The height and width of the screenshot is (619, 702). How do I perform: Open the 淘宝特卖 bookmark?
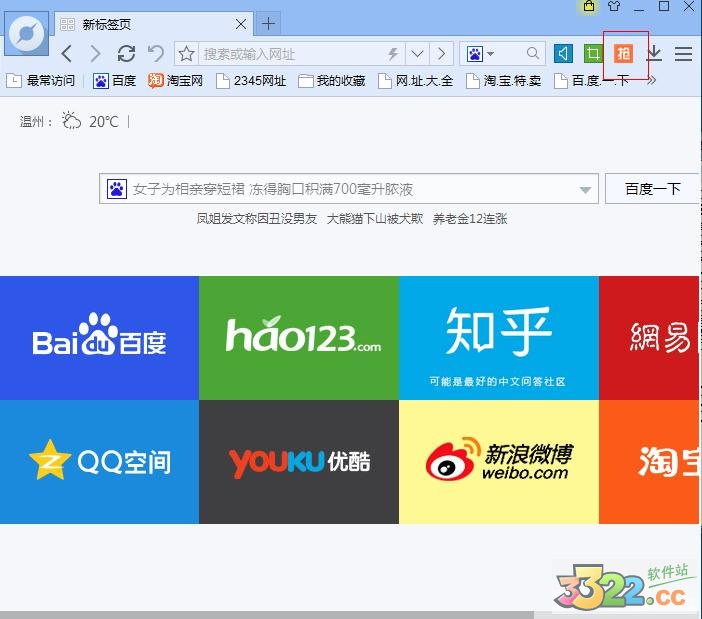tap(503, 81)
